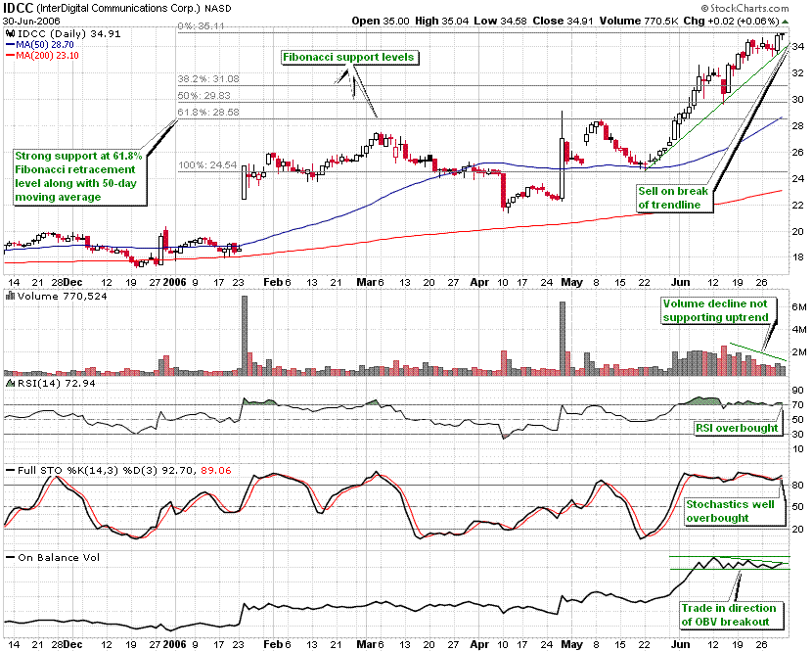The width and height of the screenshot is (812, 651).
Task: Click the Chg +0.02 (+0.06%) value
Action: [x=731, y=21]
